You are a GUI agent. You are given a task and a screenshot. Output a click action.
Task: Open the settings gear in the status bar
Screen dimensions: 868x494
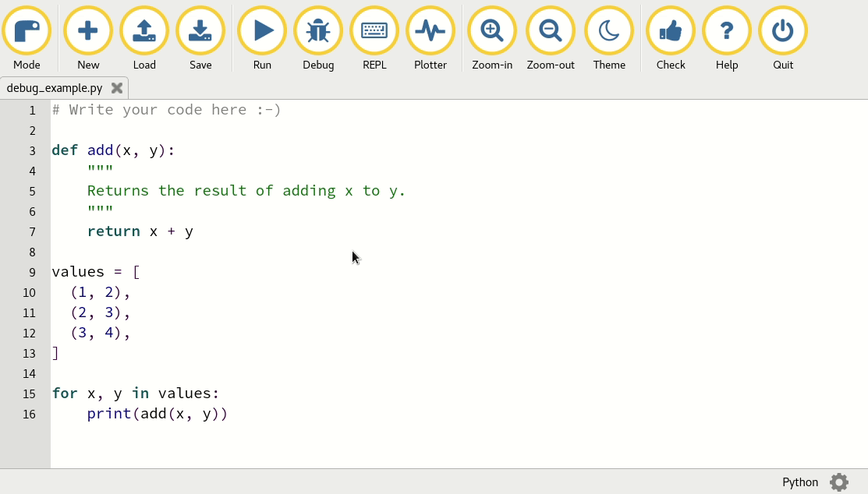[x=838, y=482]
